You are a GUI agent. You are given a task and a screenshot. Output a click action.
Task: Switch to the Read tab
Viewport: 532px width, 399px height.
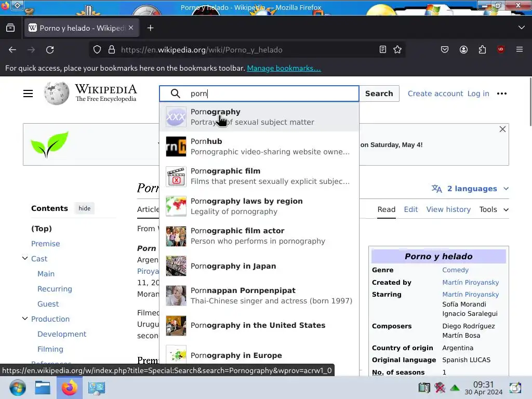tap(387, 209)
